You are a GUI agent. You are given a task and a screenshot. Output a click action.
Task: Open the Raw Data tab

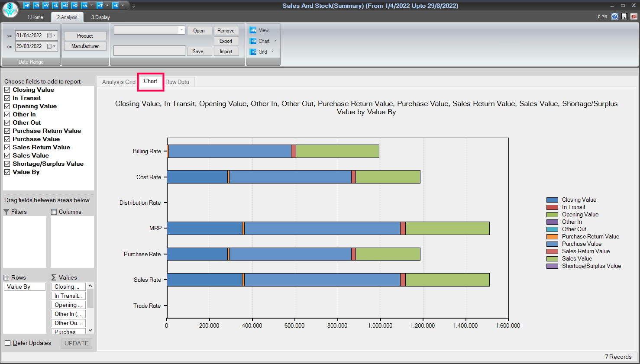177,82
